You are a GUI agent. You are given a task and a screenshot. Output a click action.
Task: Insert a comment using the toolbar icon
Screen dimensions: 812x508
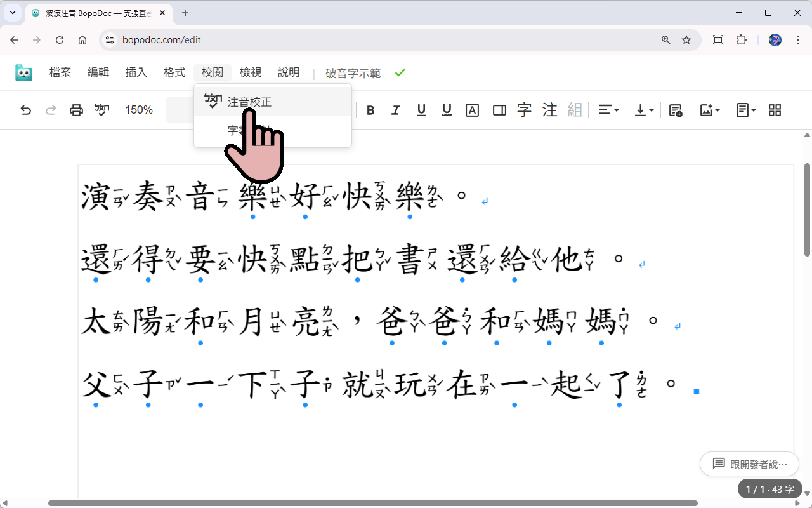[x=675, y=110]
